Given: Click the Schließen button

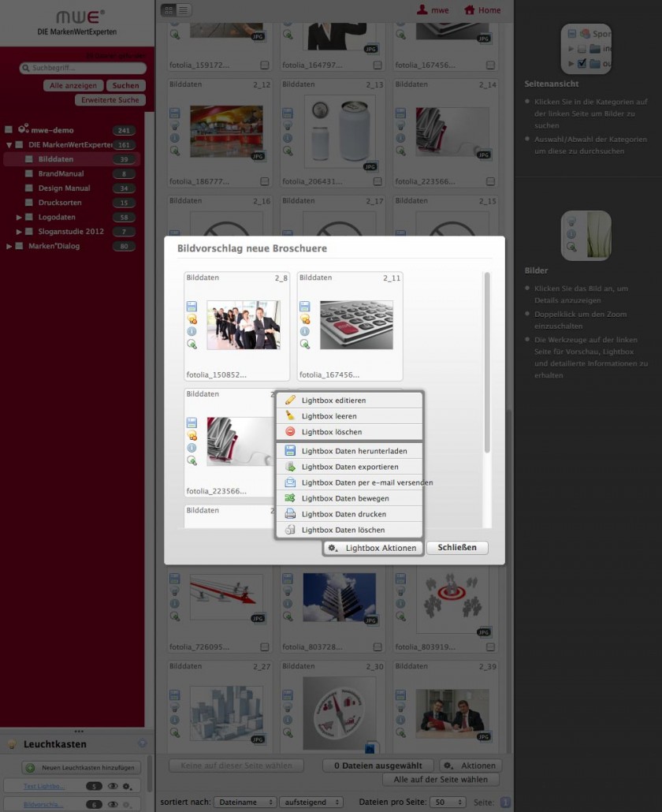Looking at the screenshot, I should point(457,547).
